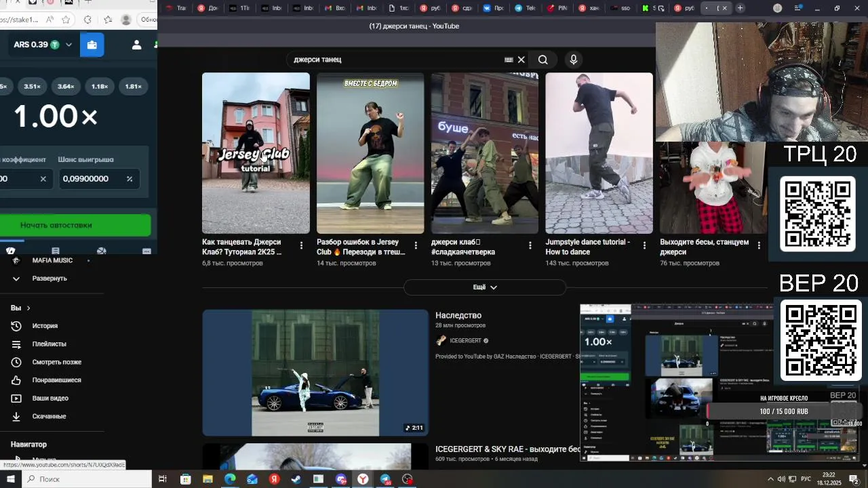Switch to '1xc' browser tab
The height and width of the screenshot is (488, 868).
(399, 8)
